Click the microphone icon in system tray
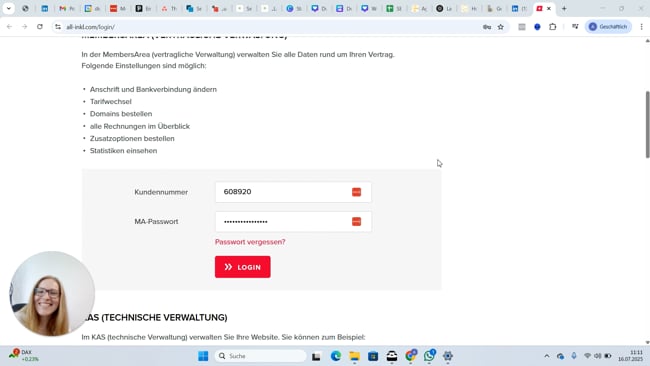650x366 pixels. click(574, 356)
